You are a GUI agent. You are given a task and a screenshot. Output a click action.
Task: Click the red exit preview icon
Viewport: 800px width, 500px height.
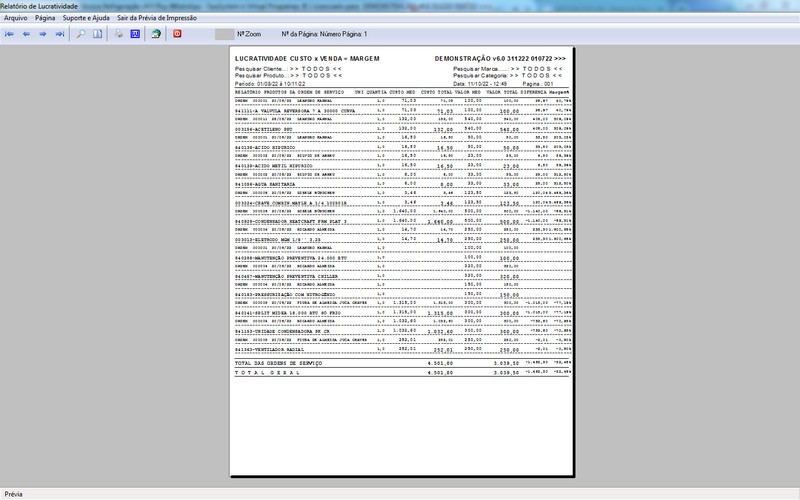pos(178,34)
